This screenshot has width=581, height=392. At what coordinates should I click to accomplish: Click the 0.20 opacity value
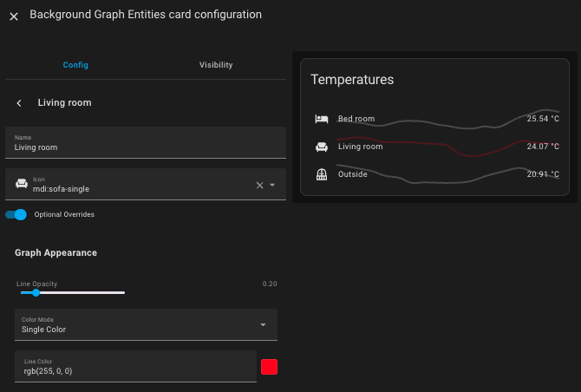[x=270, y=284]
